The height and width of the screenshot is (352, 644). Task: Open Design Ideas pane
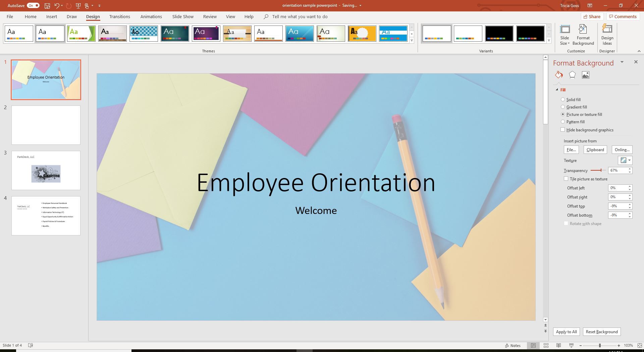[607, 35]
